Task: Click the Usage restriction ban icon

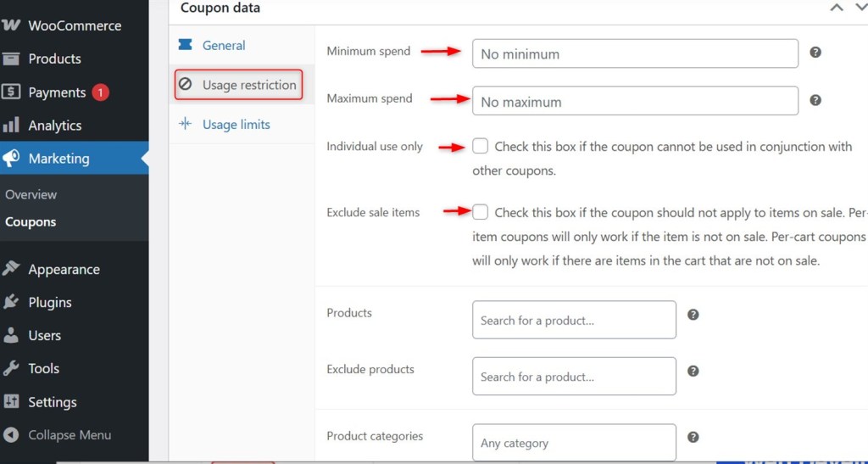Action: (x=185, y=84)
